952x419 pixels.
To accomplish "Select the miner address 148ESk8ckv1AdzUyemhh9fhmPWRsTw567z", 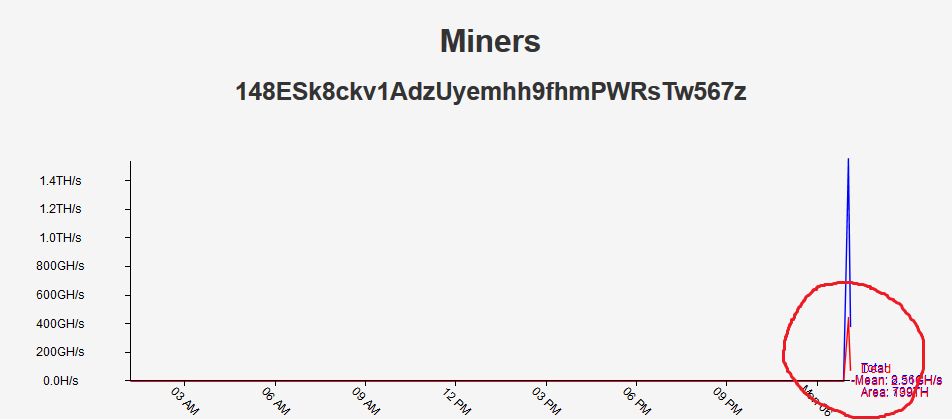I will coord(491,92).
